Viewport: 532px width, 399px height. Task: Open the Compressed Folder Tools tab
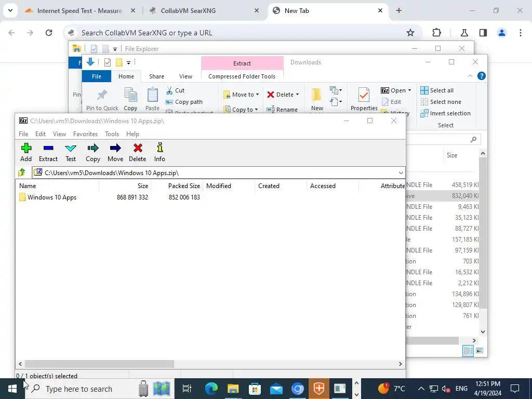242,76
